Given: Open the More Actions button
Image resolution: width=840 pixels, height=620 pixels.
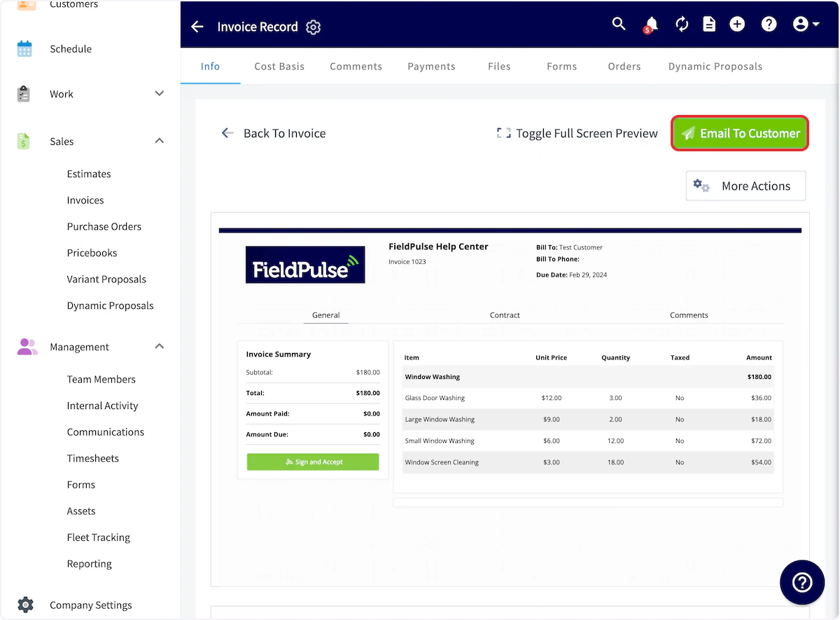Looking at the screenshot, I should point(745,186).
